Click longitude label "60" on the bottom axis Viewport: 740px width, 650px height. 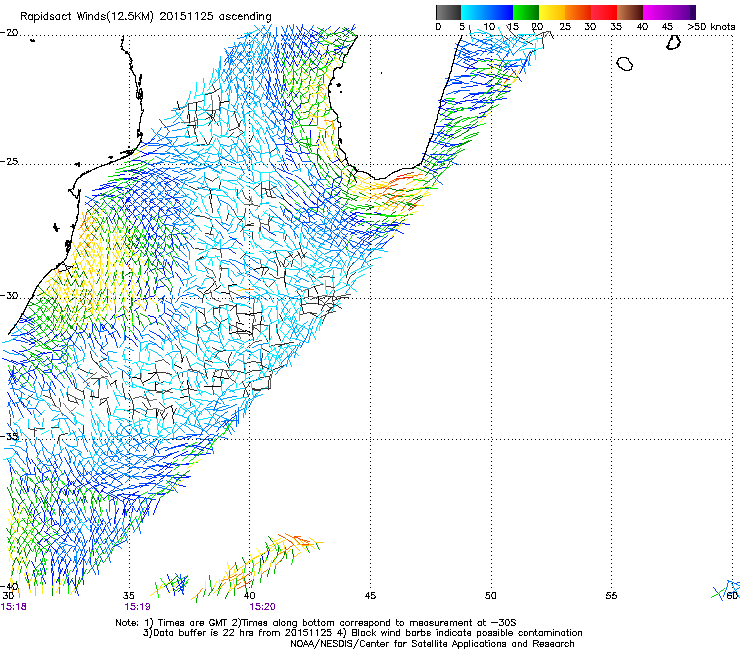pyautogui.click(x=732, y=596)
